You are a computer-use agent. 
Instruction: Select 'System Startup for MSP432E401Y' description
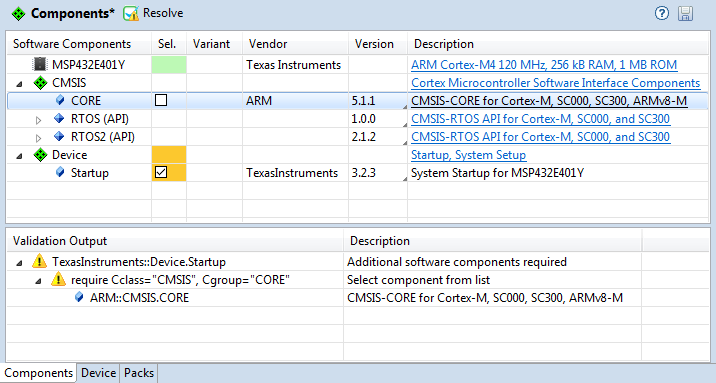497,173
